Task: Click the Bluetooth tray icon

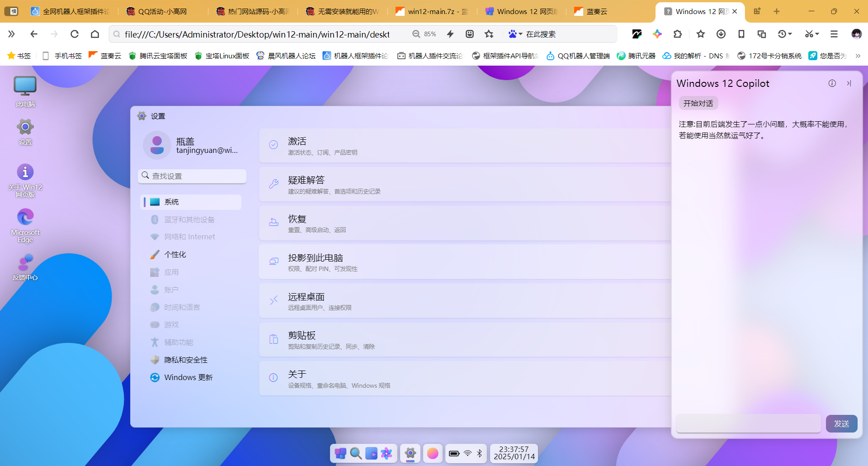Action: [x=480, y=453]
